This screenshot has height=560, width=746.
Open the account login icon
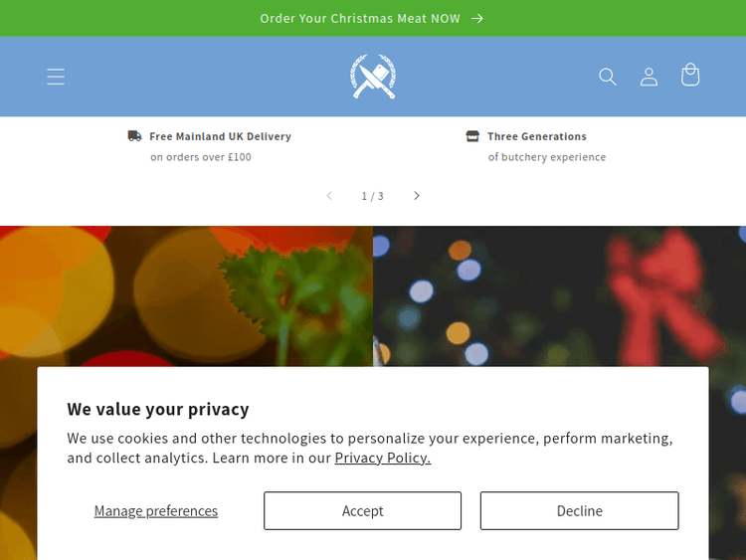(x=649, y=77)
